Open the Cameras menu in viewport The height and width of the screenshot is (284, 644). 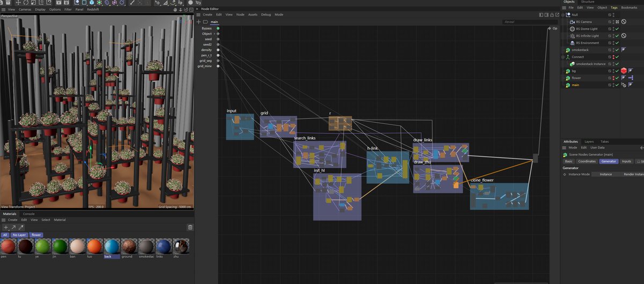pos(25,9)
